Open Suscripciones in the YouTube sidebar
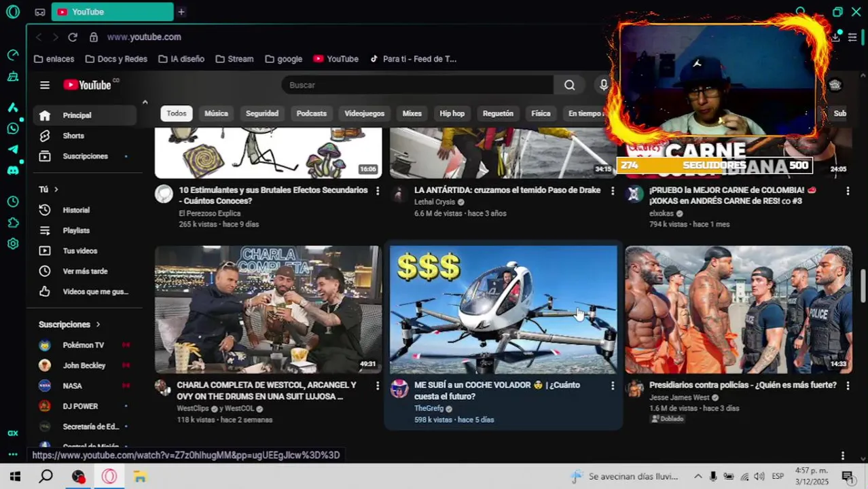 (x=84, y=156)
